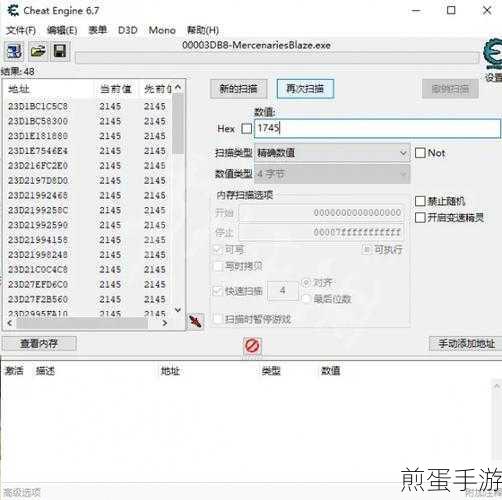The width and height of the screenshot is (502, 500).
Task: Select address row 23D2197D8D0
Action: (88, 181)
